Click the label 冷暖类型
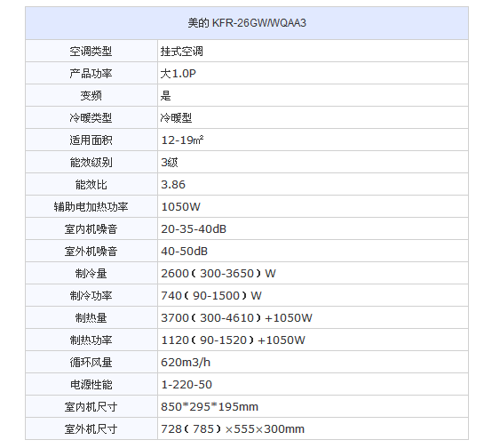Image resolution: width=484 pixels, height=448 pixels. 91,118
